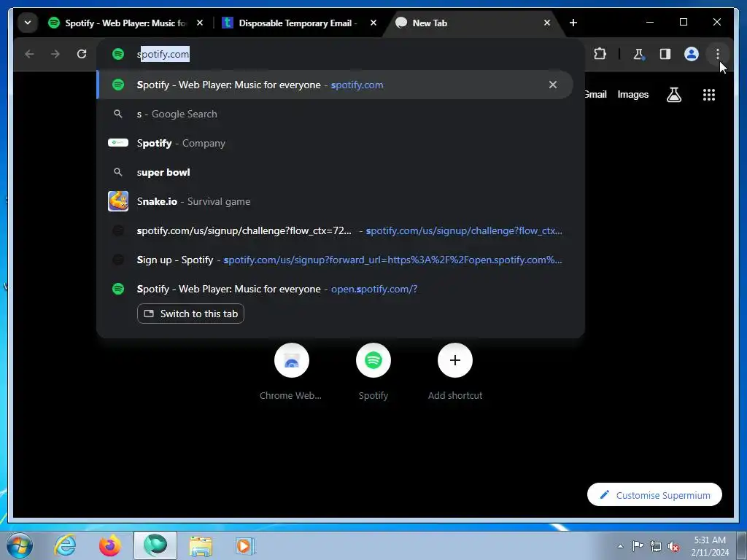Open the Gmail link
The height and width of the screenshot is (560, 747).
595,94
